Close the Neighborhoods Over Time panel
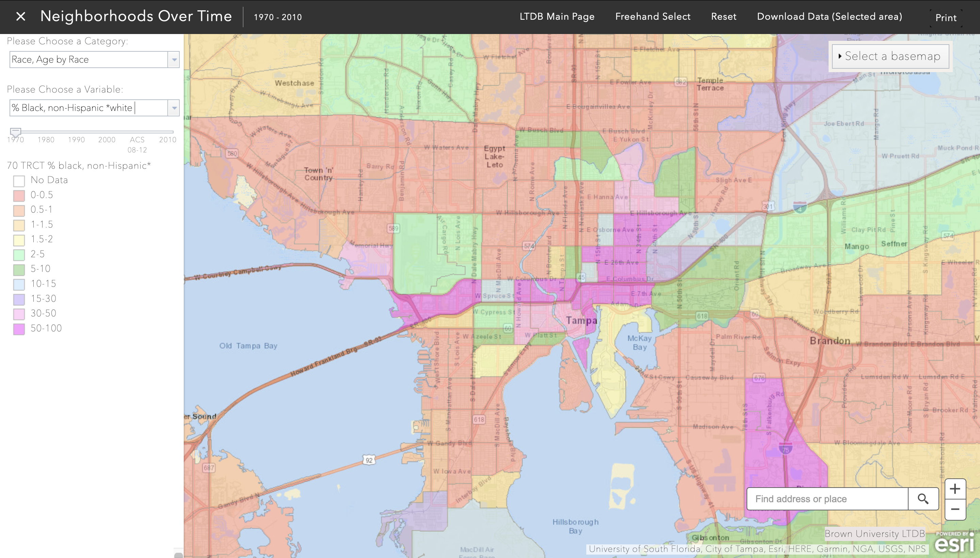The height and width of the screenshot is (558, 980). (x=21, y=16)
